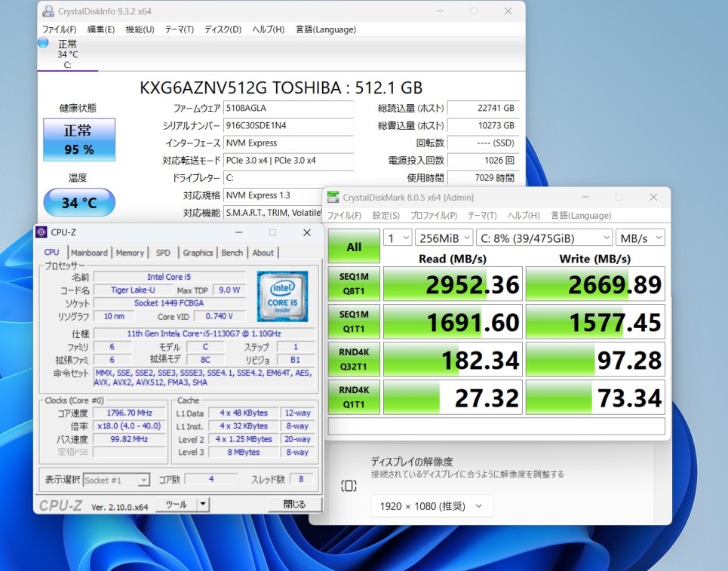Expand the 256MiB test size dropdown
Image resolution: width=728 pixels, height=571 pixels.
pyautogui.click(x=444, y=238)
